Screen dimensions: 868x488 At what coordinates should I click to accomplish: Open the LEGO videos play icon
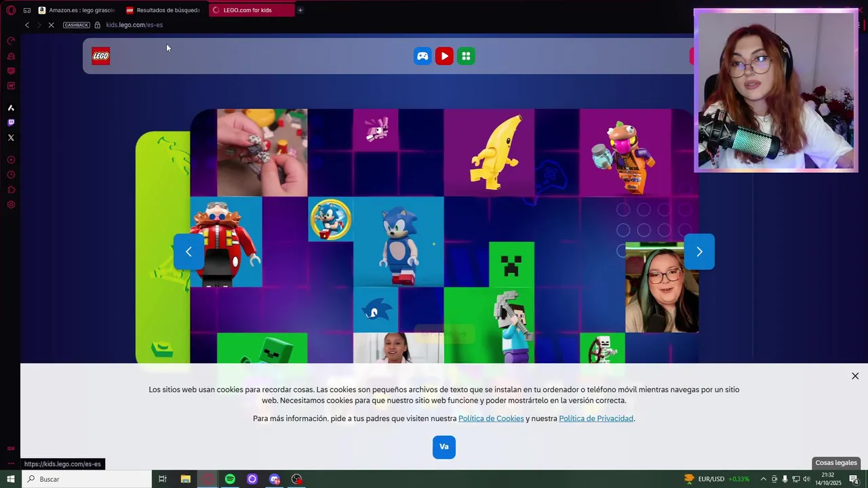(444, 56)
